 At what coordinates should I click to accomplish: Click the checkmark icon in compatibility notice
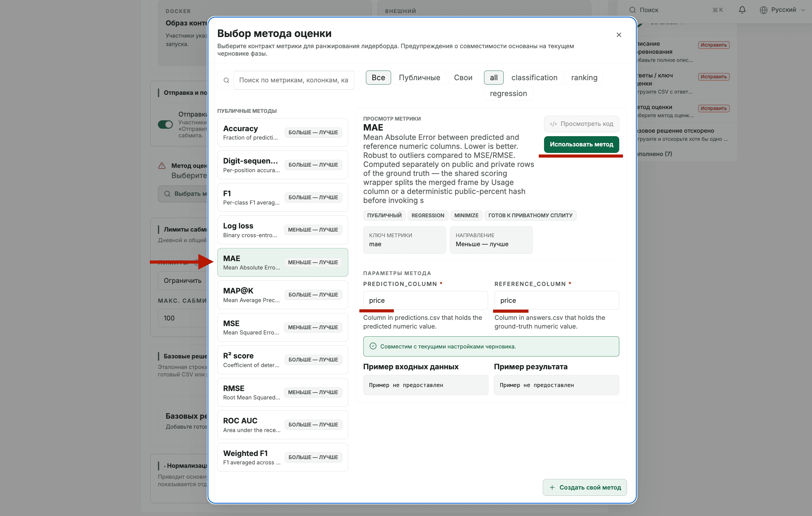pos(373,346)
